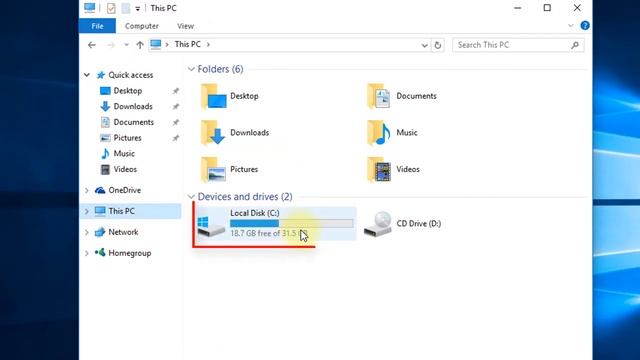Open the recent locations dropdown
Viewport: 640px width, 360px height.
pyautogui.click(x=126, y=45)
